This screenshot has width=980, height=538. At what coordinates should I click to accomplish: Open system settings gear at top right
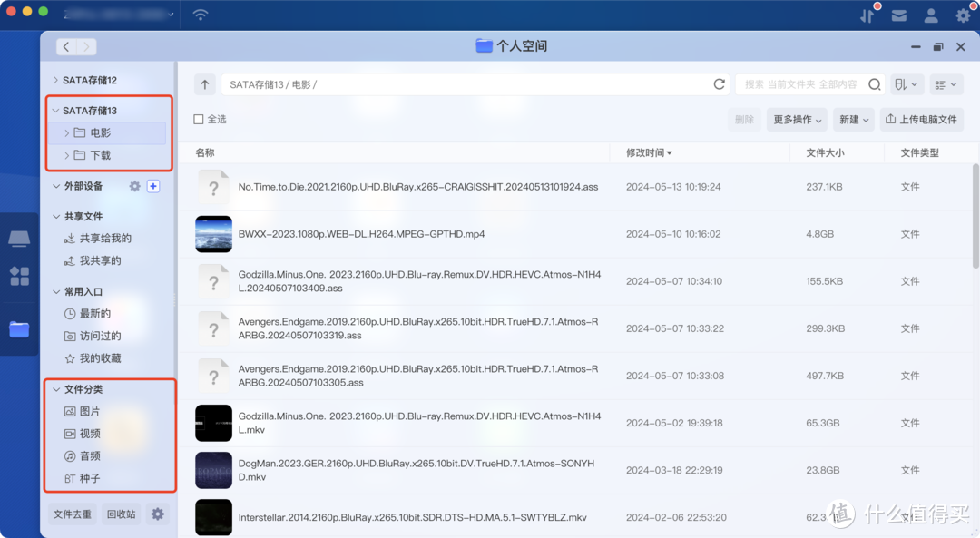point(963,15)
